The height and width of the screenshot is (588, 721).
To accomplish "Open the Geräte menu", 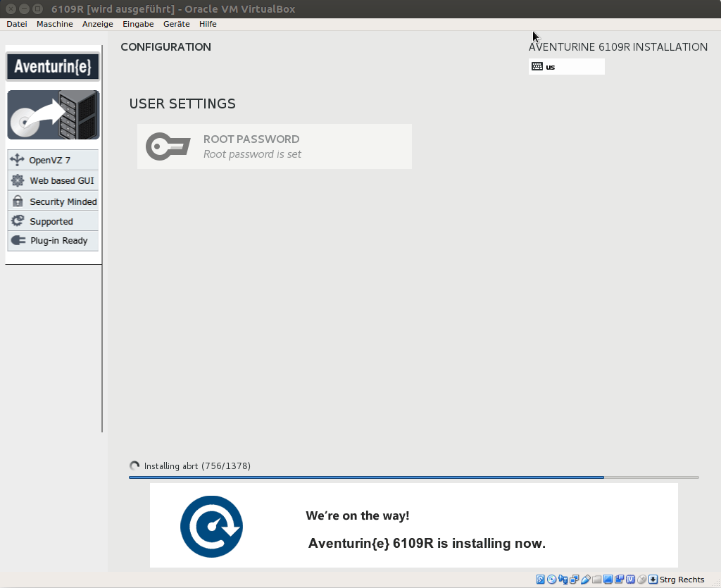I will [177, 24].
